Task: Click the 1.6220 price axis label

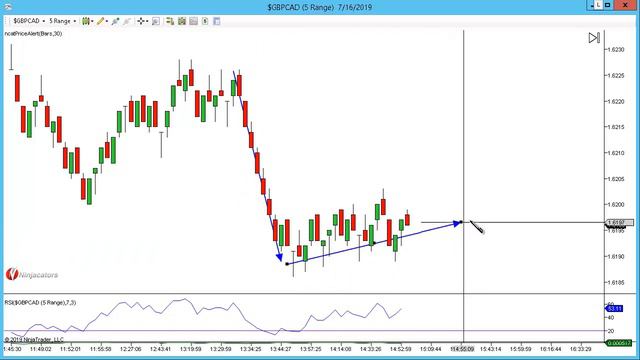Action: pos(616,101)
